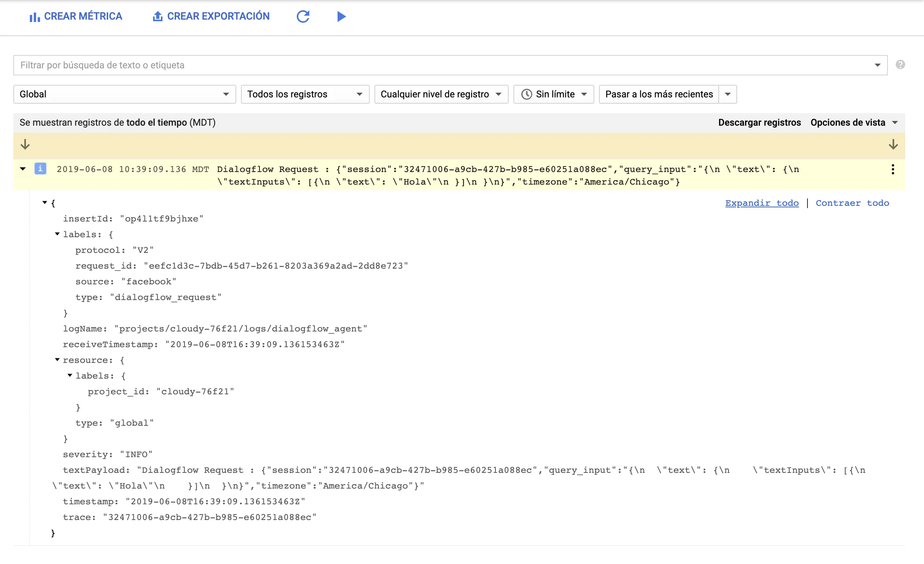Click the Expandir todo link
The image size is (924, 564).
[x=761, y=203]
